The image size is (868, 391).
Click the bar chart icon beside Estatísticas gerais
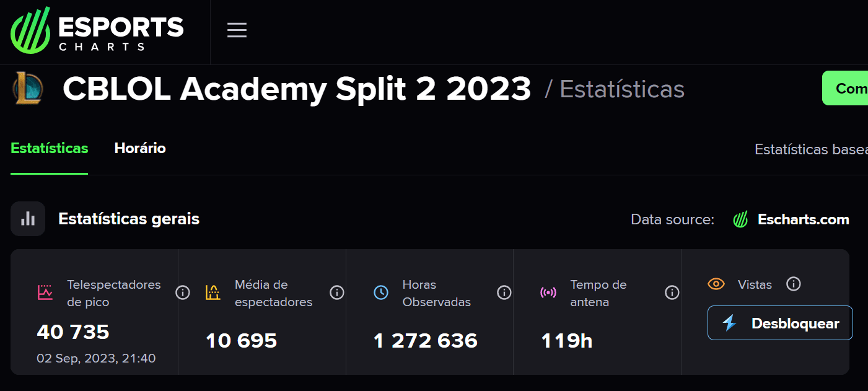coord(27,218)
